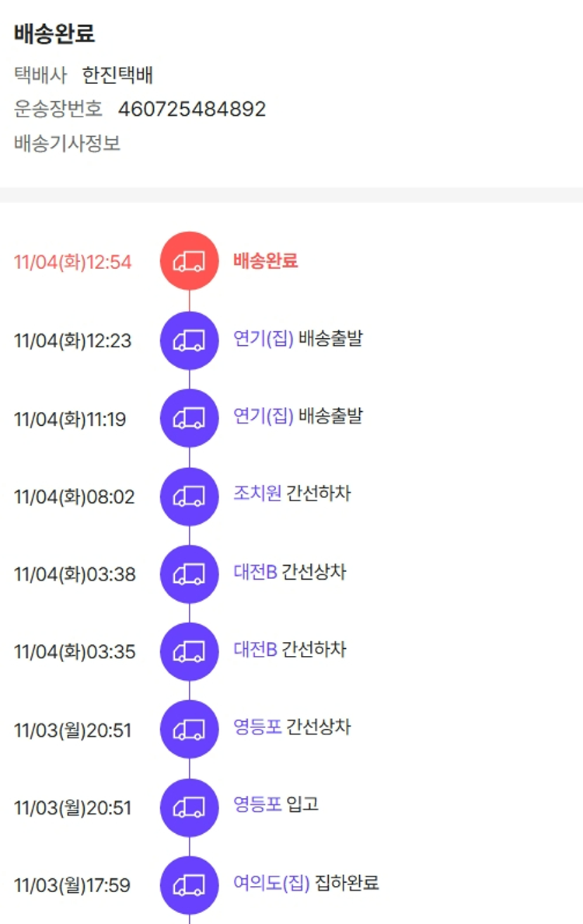Click the red delivery-complete truck icon

tap(189, 262)
